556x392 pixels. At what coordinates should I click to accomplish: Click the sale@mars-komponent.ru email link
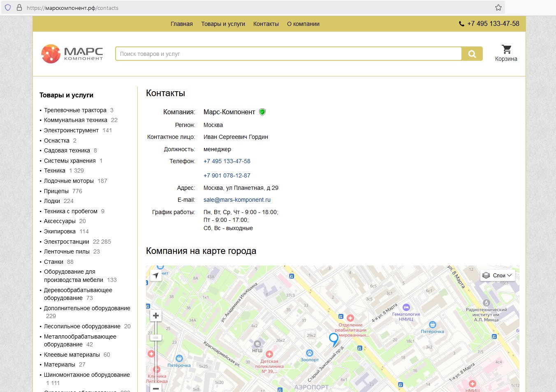pos(237,200)
